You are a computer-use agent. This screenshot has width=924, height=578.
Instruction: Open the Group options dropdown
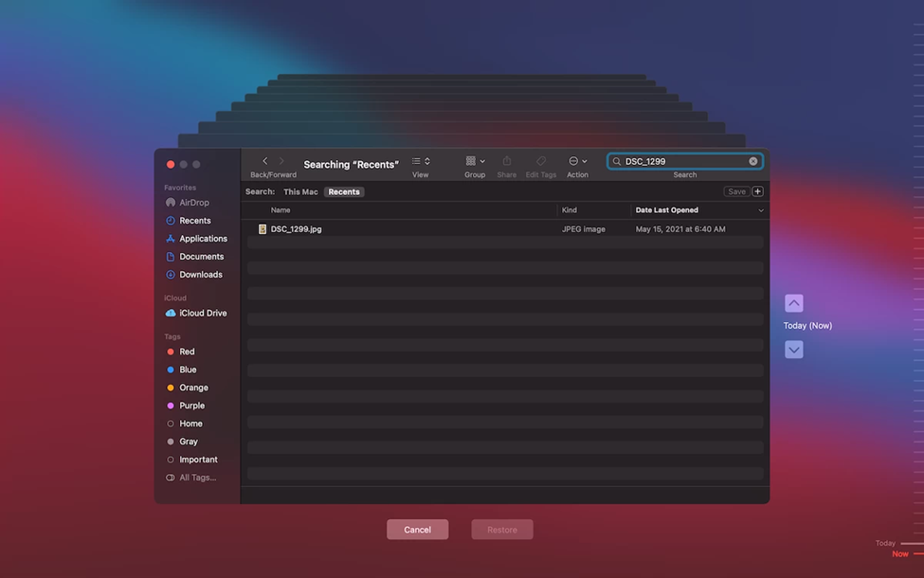pyautogui.click(x=475, y=161)
